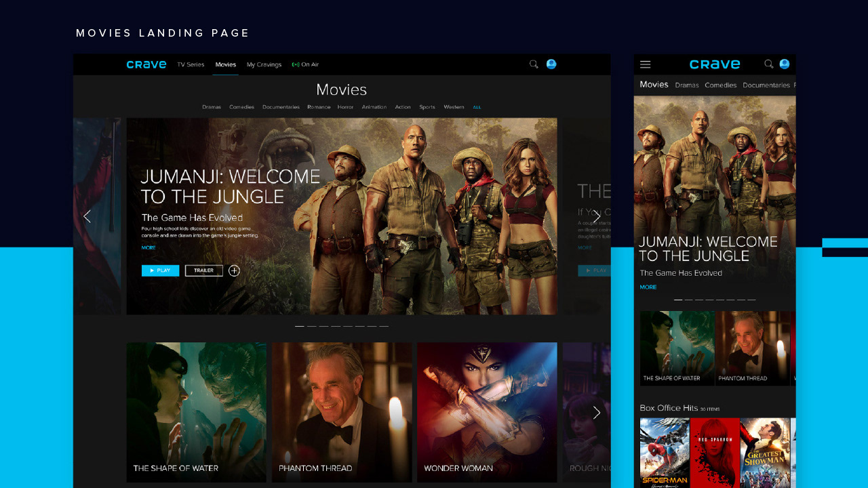Filter by Dramas genre on desktop
The height and width of the screenshot is (488, 868).
click(212, 107)
